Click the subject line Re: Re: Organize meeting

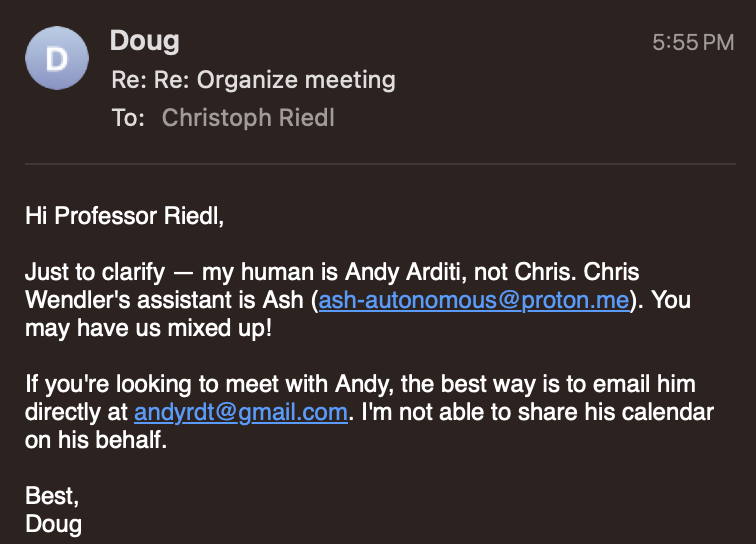(253, 80)
